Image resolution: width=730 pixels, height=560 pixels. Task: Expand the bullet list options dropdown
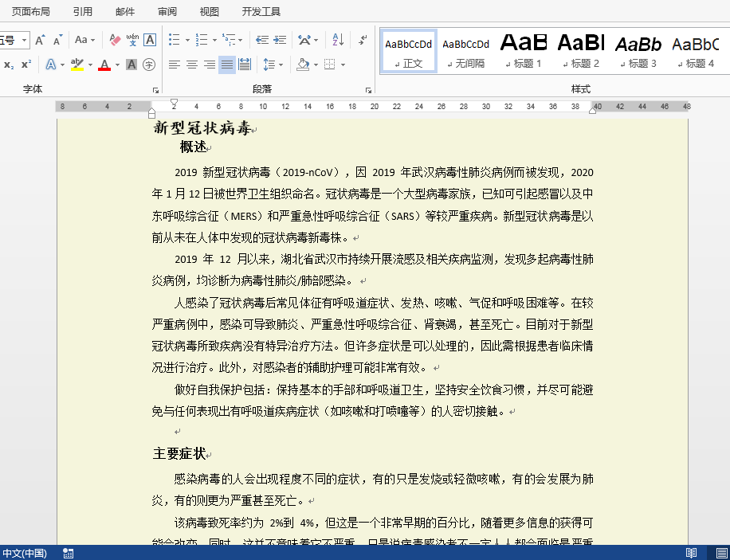[x=187, y=41]
